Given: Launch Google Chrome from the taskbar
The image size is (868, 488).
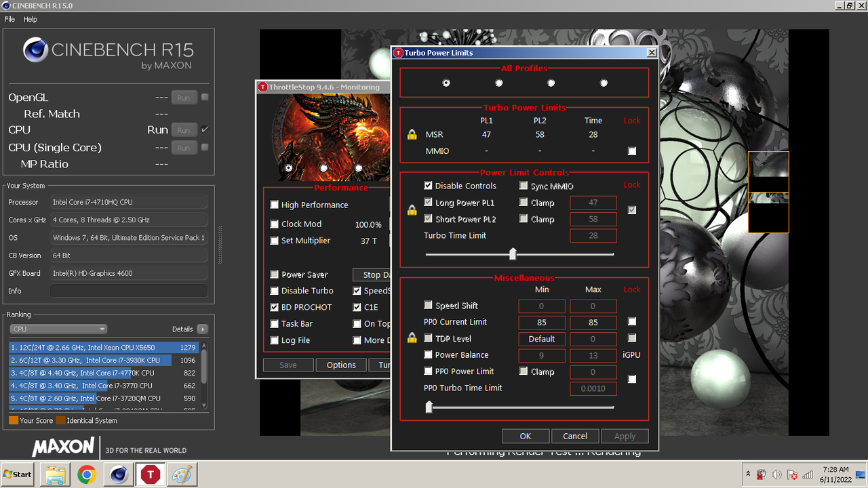Looking at the screenshot, I should tap(87, 474).
